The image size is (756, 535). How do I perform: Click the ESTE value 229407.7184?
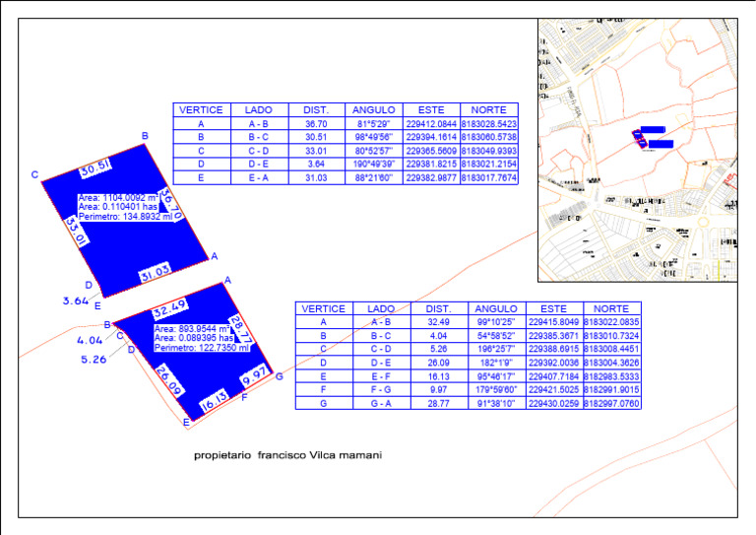553,376
